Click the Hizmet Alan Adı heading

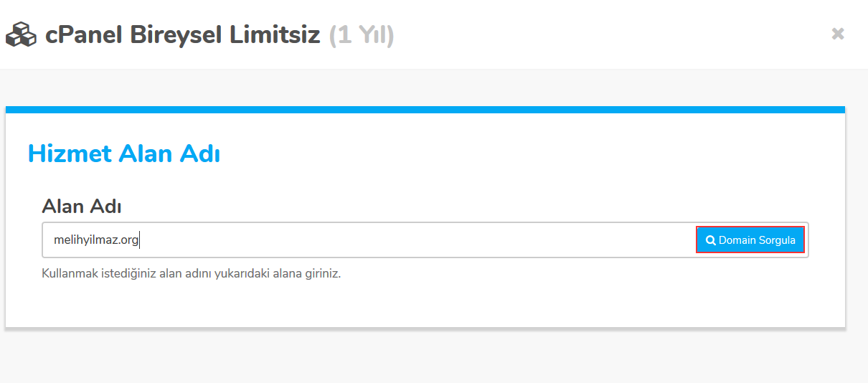pyautogui.click(x=123, y=153)
